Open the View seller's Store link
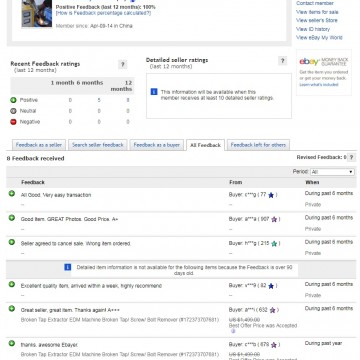 point(317,20)
